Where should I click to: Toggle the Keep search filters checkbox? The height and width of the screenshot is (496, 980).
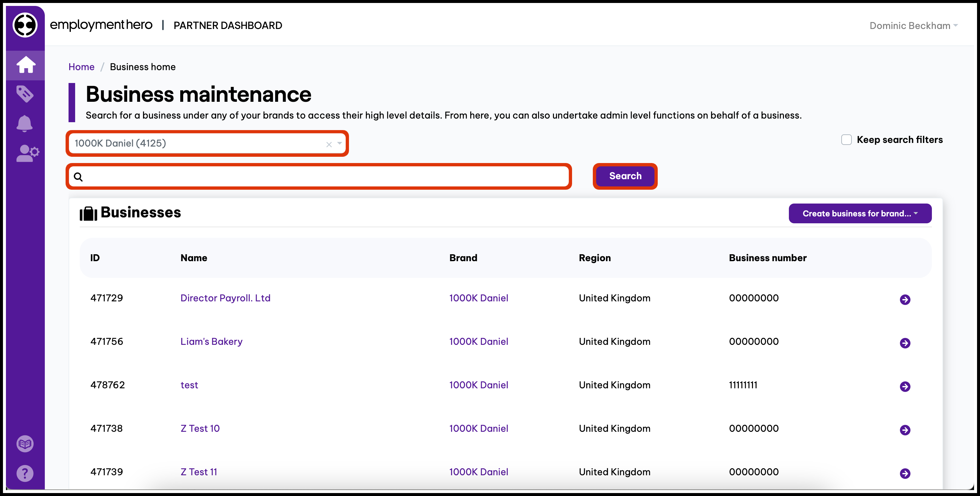click(x=846, y=140)
